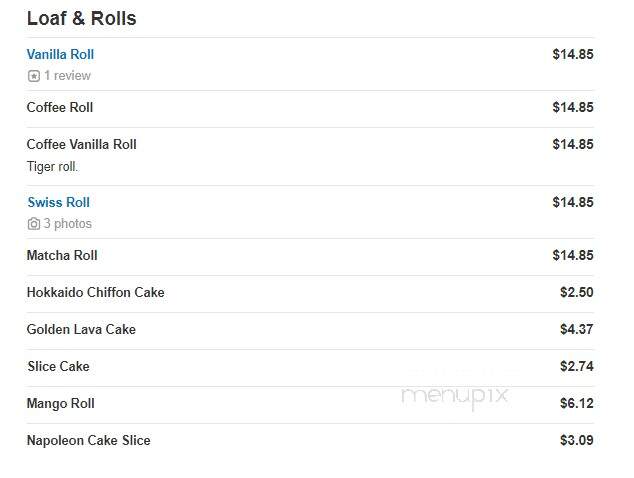Click the Loaf & Rolls section heading
634x478 pixels.
(82, 19)
